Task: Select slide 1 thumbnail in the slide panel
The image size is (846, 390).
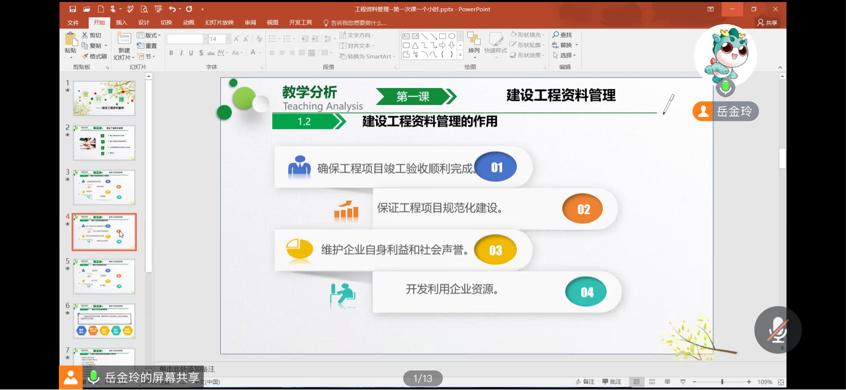Action: 104,98
